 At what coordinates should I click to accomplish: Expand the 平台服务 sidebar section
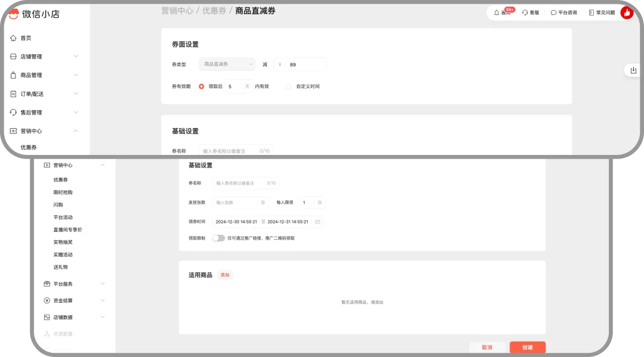tap(103, 284)
